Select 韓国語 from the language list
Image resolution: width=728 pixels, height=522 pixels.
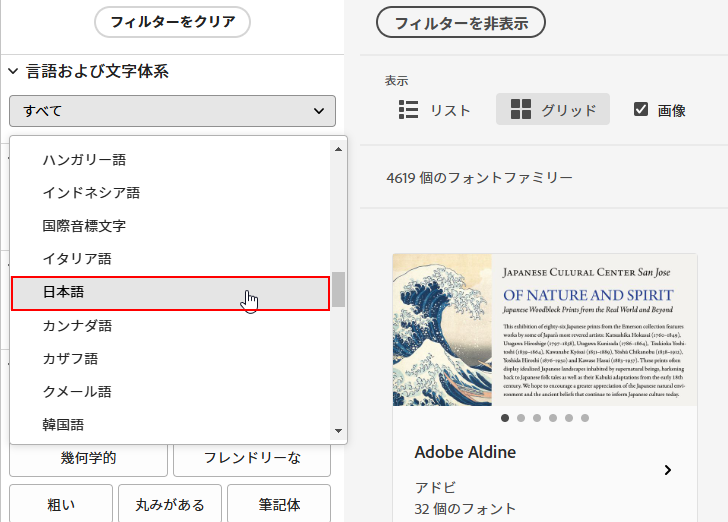click(x=170, y=424)
